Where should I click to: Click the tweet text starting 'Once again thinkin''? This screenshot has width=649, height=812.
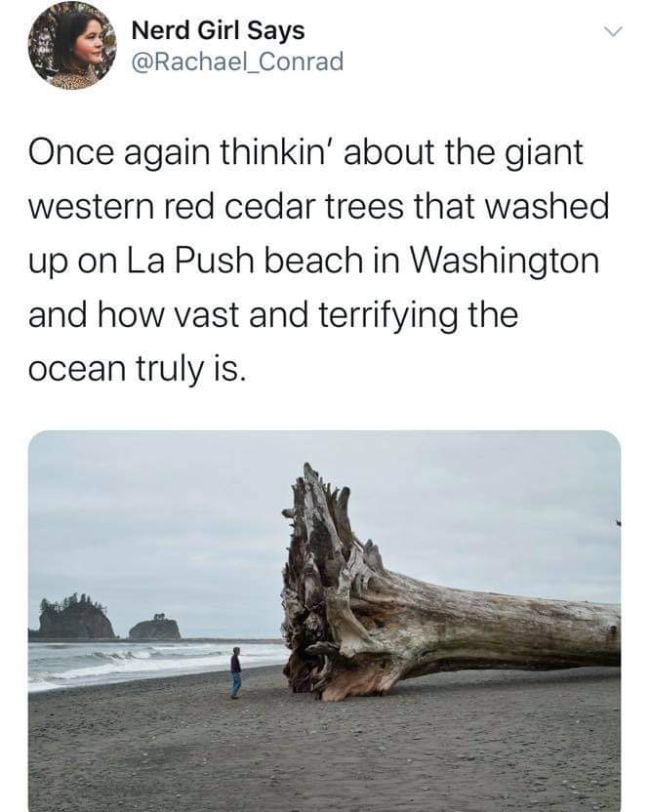[318, 261]
